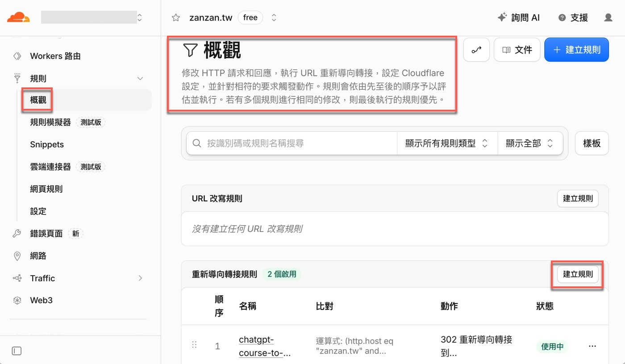Click the 使用中 status badge

[552, 347]
